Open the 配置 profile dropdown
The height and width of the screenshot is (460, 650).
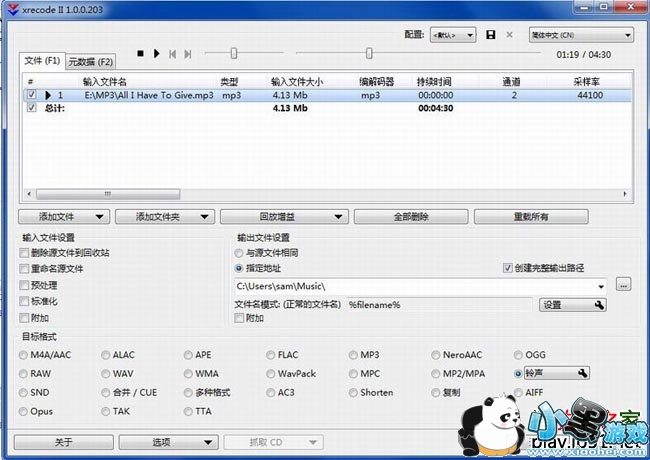(x=453, y=35)
